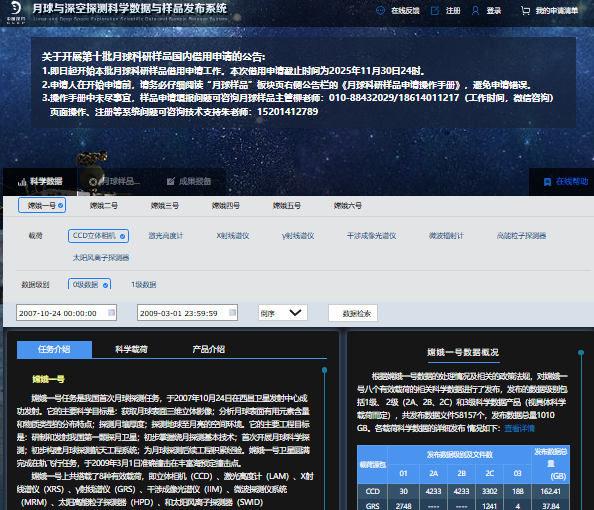Switch to the 科学载荷 tab

(131, 349)
